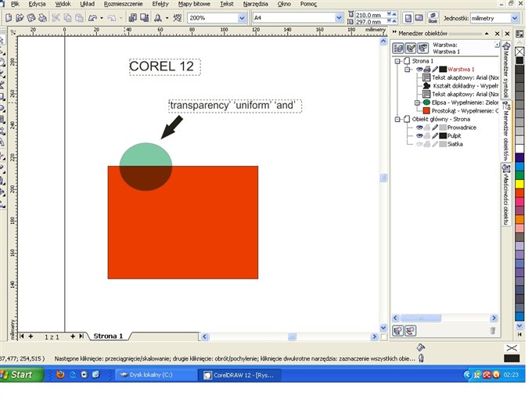Click the delete trash icon in object manager
Viewport: 532px width, 399px height.
492,331
